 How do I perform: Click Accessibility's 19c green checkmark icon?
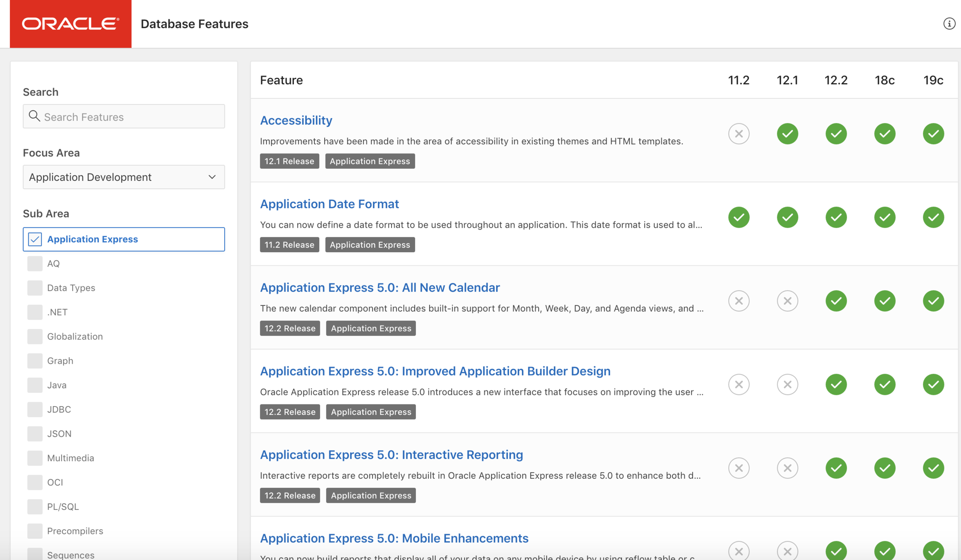tap(933, 134)
